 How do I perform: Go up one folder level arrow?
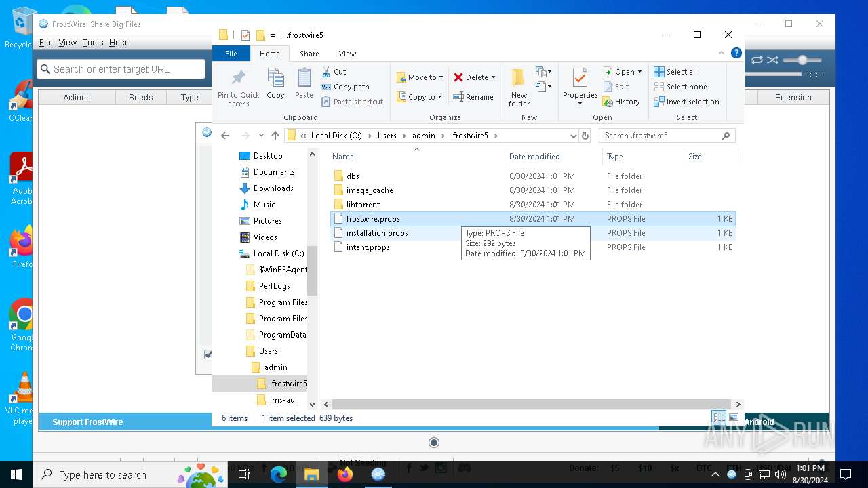point(275,136)
